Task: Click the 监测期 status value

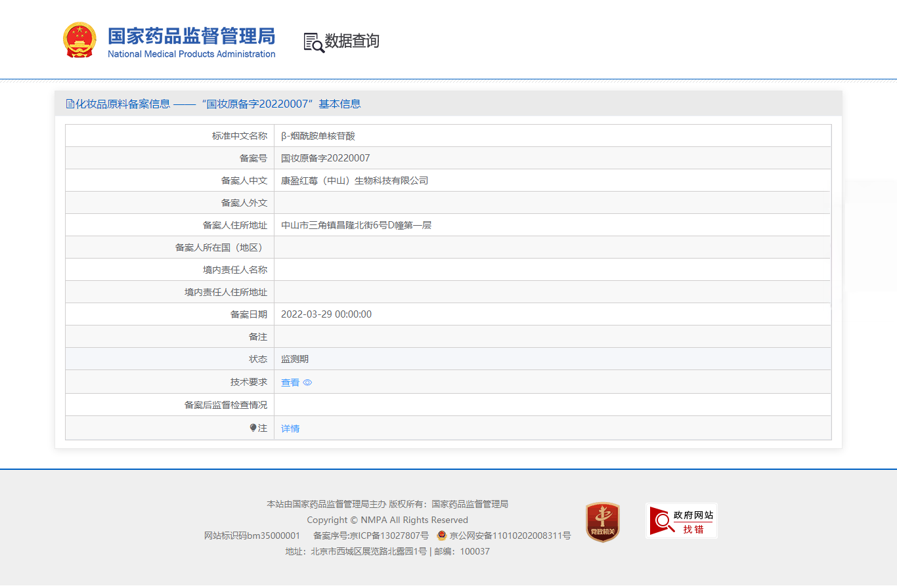Action: 294,359
